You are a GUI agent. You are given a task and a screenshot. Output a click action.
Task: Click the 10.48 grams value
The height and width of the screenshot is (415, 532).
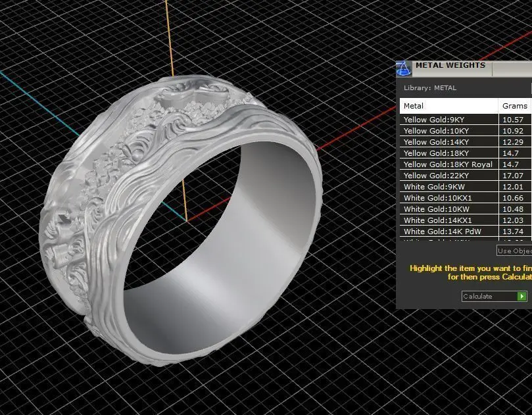click(513, 209)
